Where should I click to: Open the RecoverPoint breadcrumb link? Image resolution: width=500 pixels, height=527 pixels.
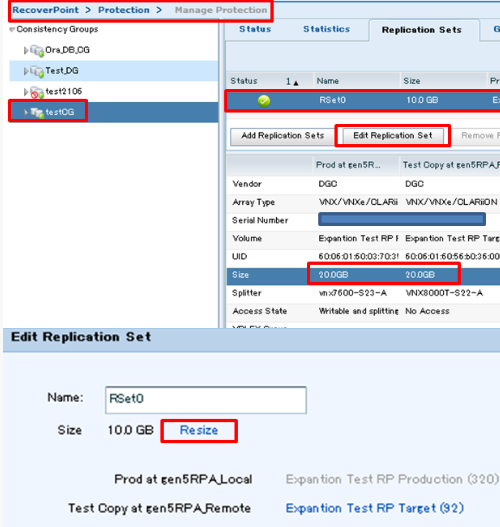click(x=45, y=10)
